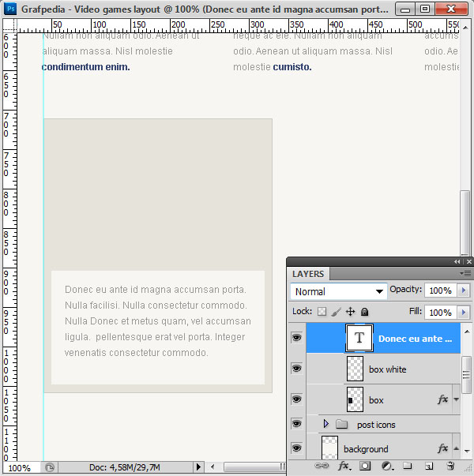This screenshot has height=476, width=474.
Task: Create a new layer icon
Action: click(x=429, y=466)
